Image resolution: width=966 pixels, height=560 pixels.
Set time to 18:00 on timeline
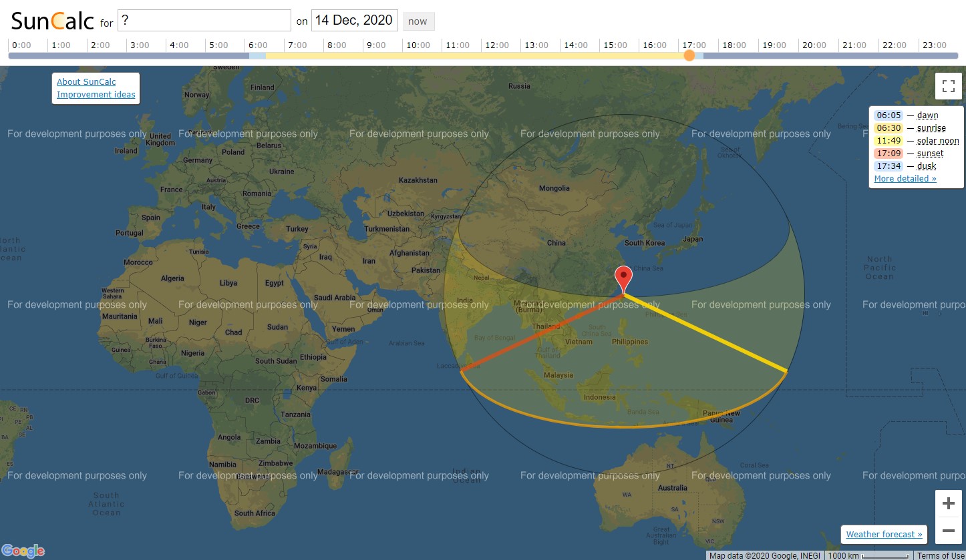click(x=734, y=45)
